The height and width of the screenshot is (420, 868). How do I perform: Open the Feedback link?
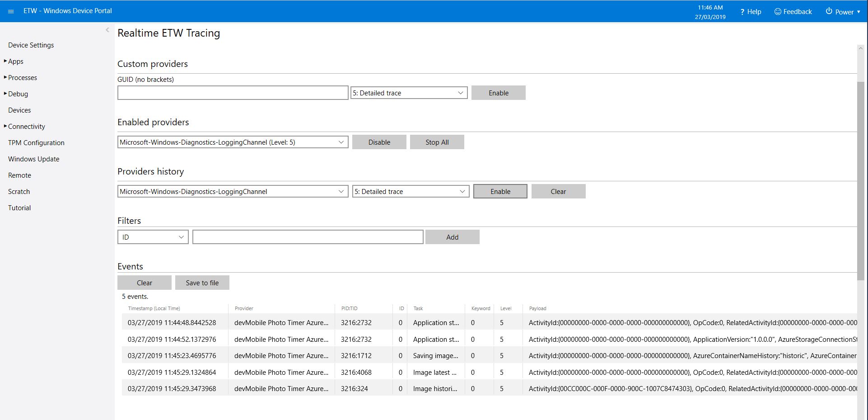click(x=793, y=12)
